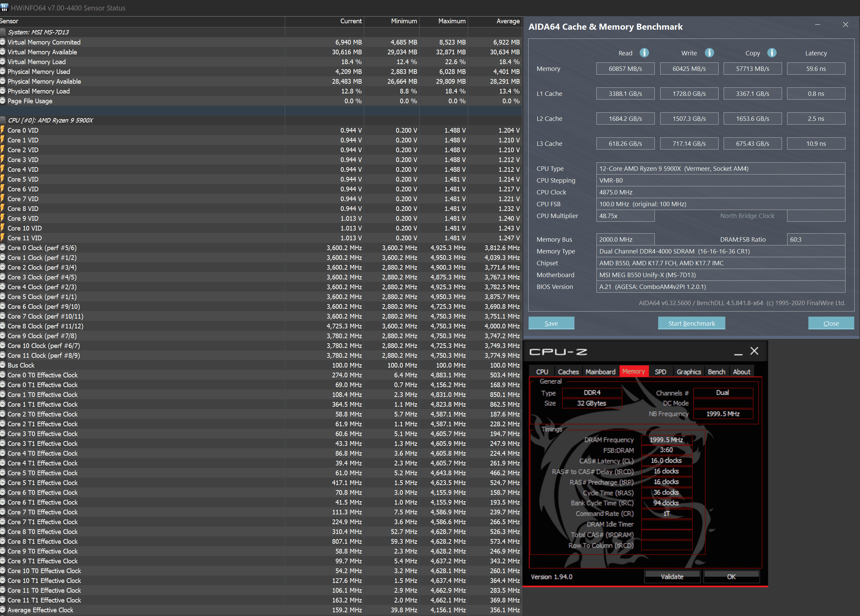Image resolution: width=860 pixels, height=616 pixels.
Task: Click the Maximum column header
Action: click(444, 21)
